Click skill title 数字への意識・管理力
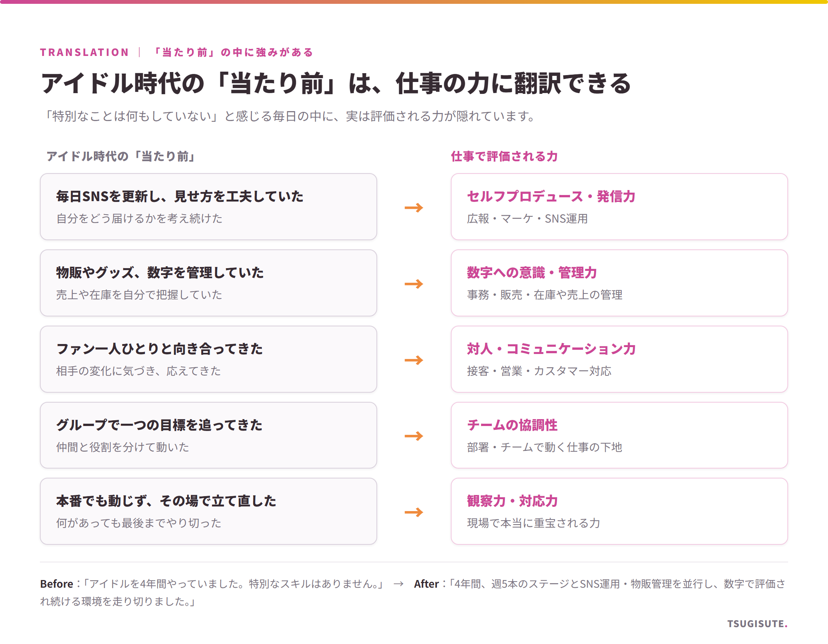This screenshot has height=644, width=828. 532,272
